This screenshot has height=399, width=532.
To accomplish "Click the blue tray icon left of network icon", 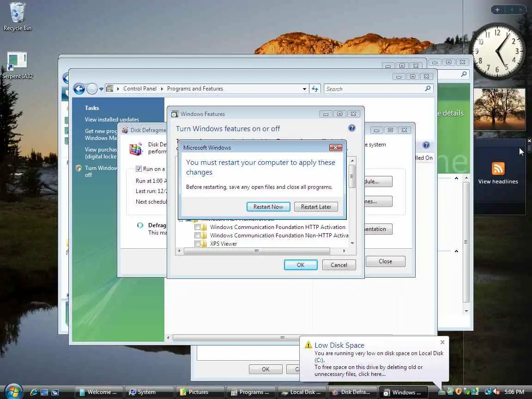I will [475, 392].
